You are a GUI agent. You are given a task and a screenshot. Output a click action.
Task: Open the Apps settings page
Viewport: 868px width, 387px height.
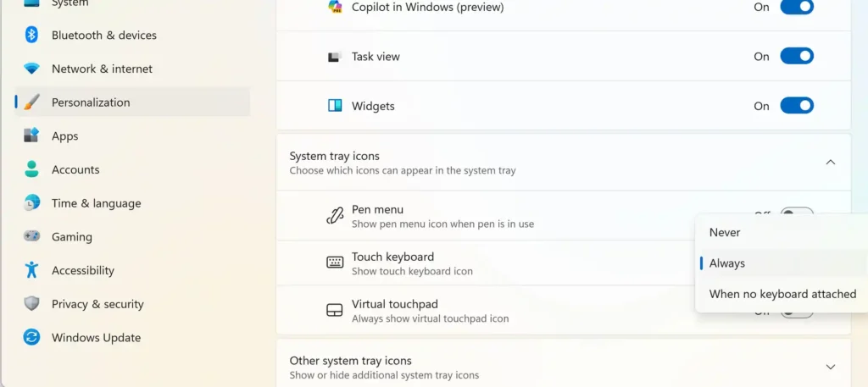tap(132, 136)
